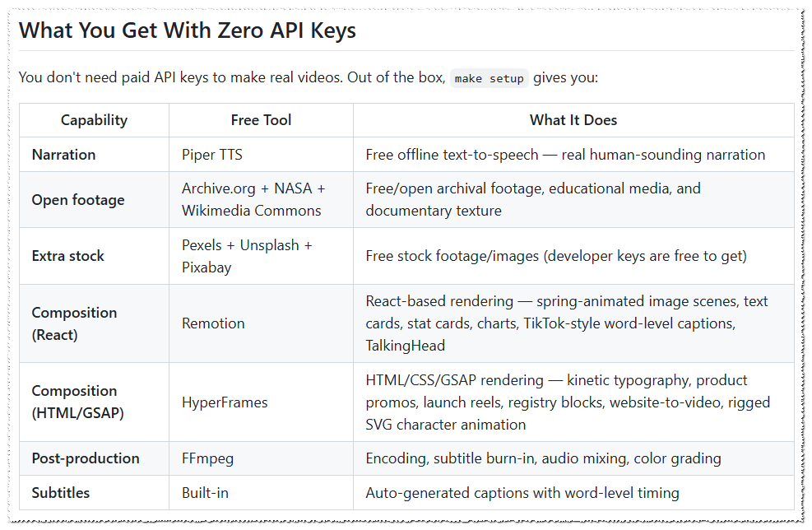Screen dimensions: 812x530
Task: Click the 'HyperFrames' tool cell
Action: click(225, 402)
